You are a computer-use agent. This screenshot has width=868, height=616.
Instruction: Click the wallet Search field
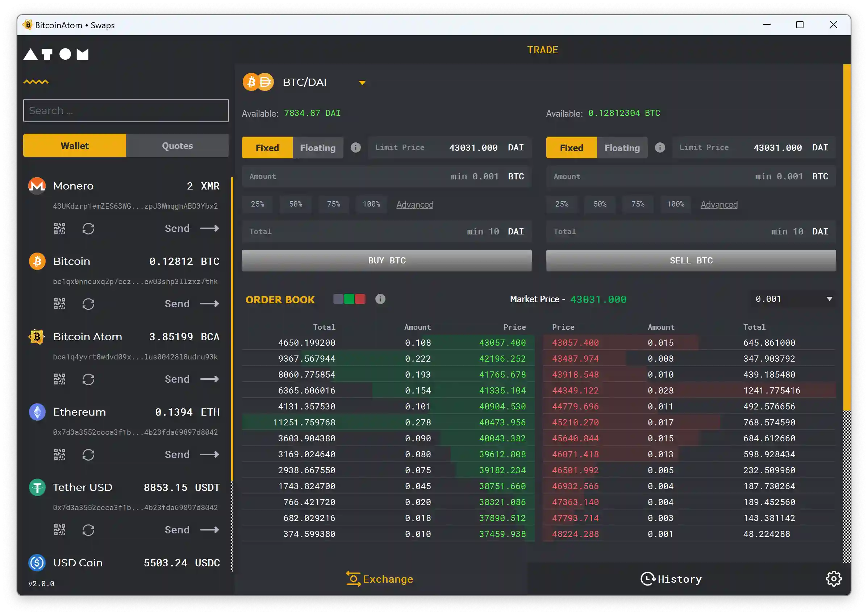(126, 111)
